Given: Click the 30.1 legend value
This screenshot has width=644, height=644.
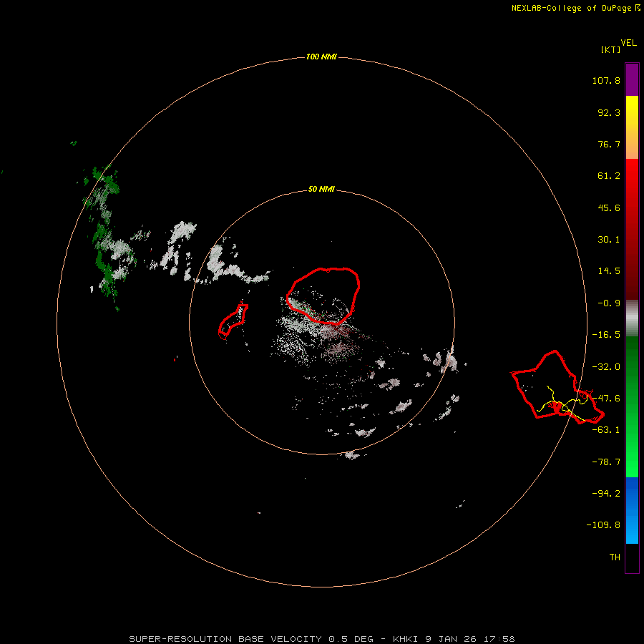Looking at the screenshot, I should coord(609,240).
